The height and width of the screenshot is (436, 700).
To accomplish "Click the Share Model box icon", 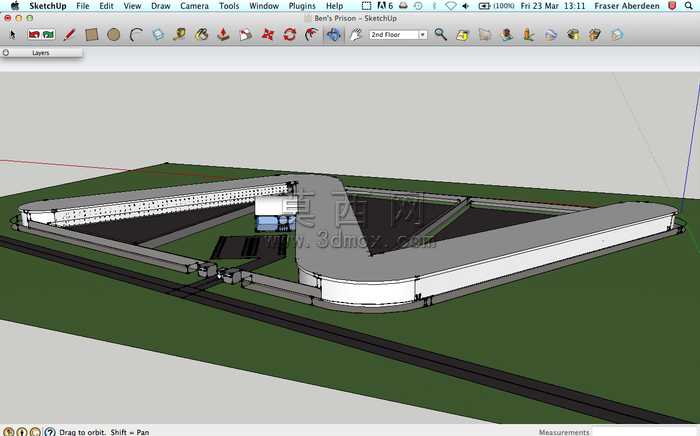I will pos(595,34).
